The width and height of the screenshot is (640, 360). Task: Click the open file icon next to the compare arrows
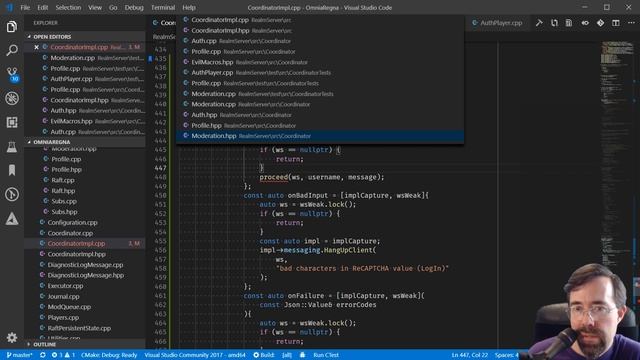[x=569, y=23]
